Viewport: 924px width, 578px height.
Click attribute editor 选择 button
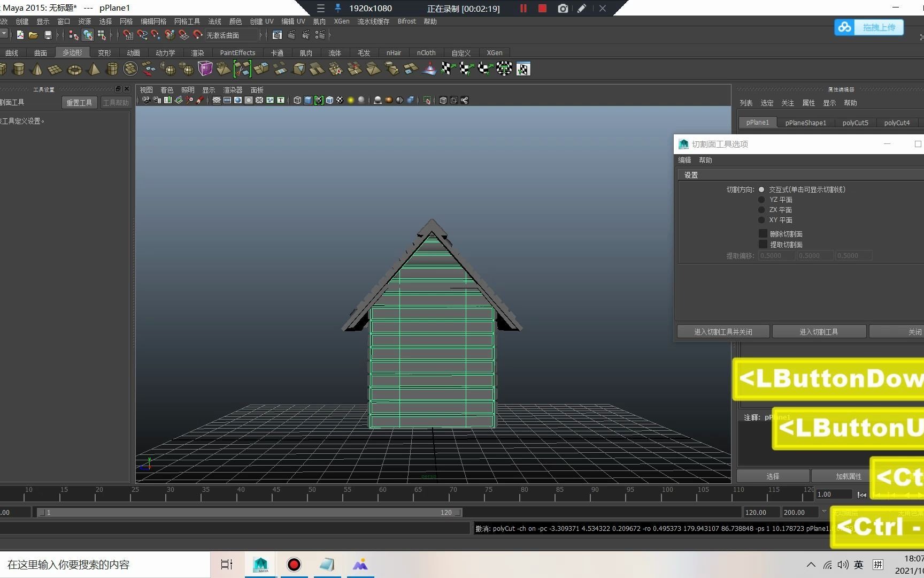[773, 476]
